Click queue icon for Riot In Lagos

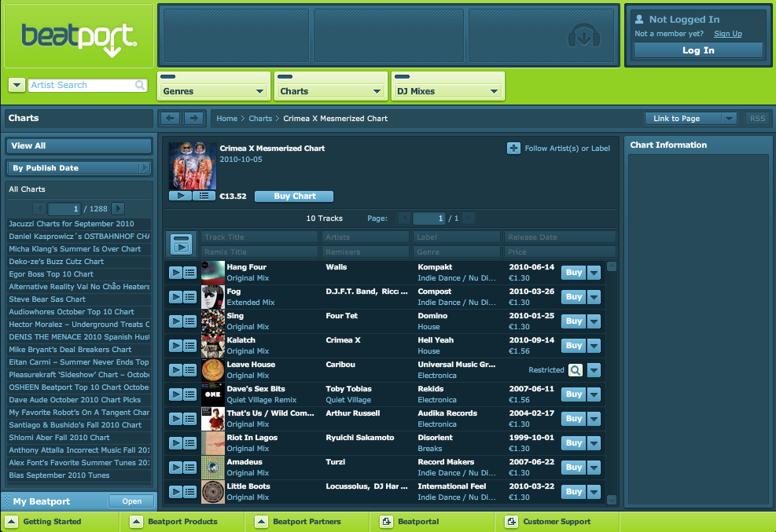tap(190, 443)
